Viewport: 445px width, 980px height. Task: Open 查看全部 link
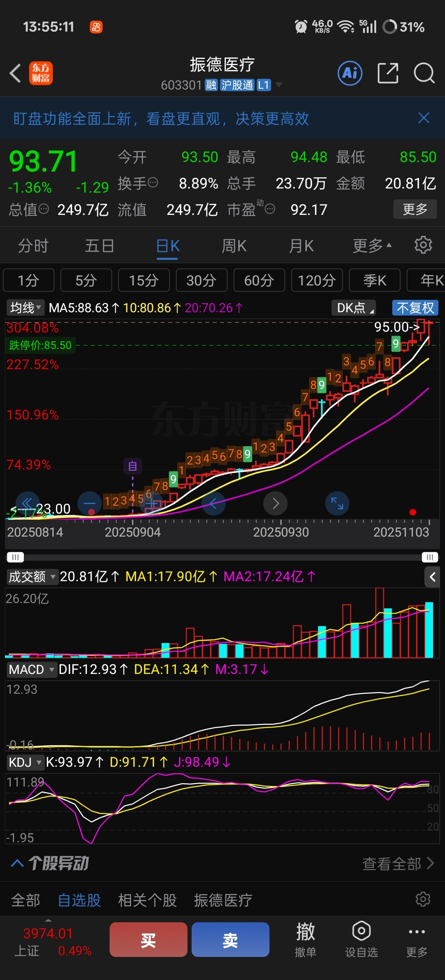tap(398, 863)
